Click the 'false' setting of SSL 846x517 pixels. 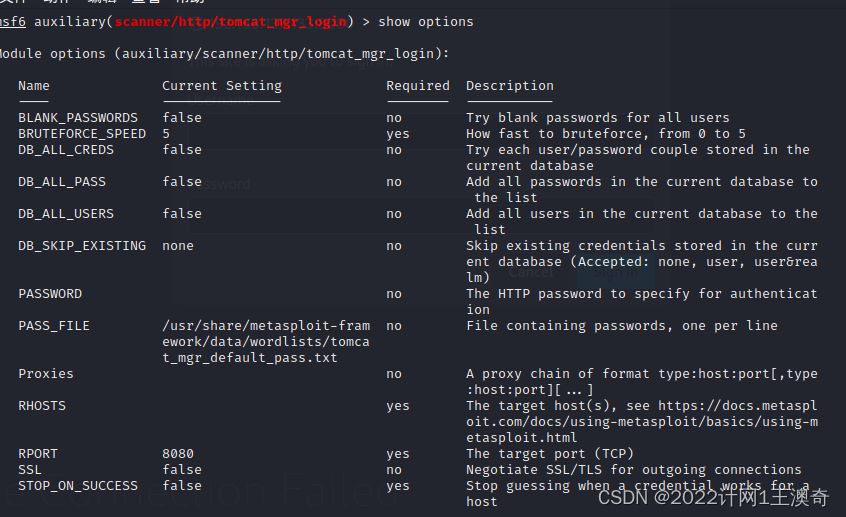(182, 470)
